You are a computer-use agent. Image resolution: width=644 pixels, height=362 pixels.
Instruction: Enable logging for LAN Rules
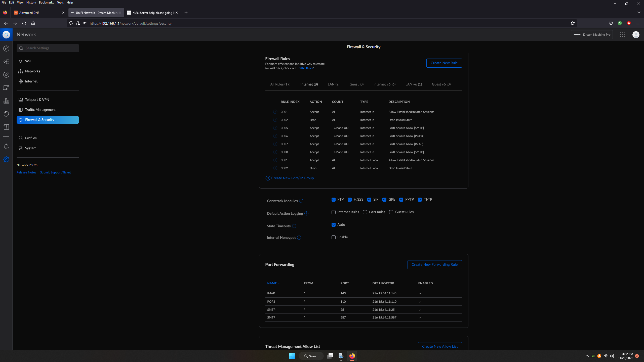pos(365,212)
